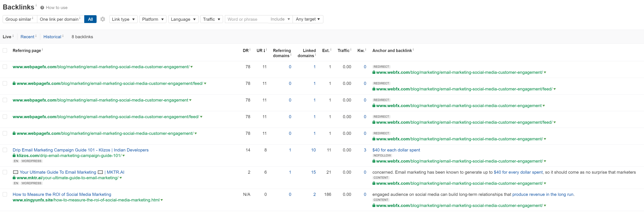644x216 pixels.
Task: Check the MKTR.AI row checkbox
Action: pyautogui.click(x=5, y=172)
